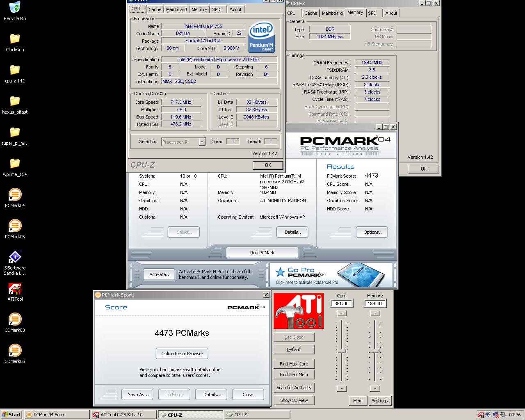Click the Core clock 351.00 input field

click(342, 304)
